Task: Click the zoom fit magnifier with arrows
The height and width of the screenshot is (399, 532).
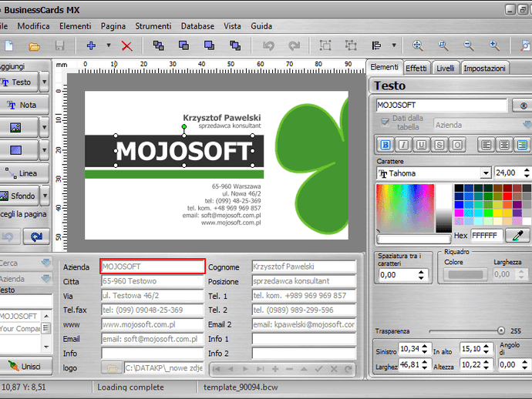Action: (417, 45)
